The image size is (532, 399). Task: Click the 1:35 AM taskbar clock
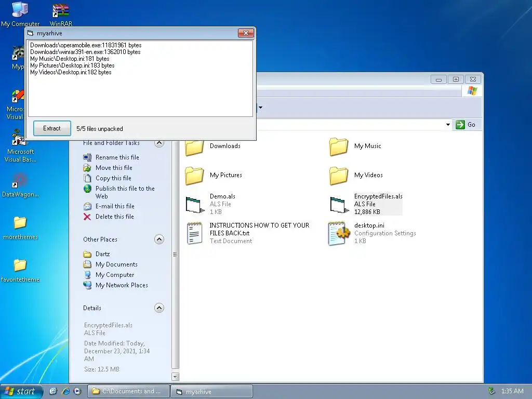pyautogui.click(x=512, y=391)
